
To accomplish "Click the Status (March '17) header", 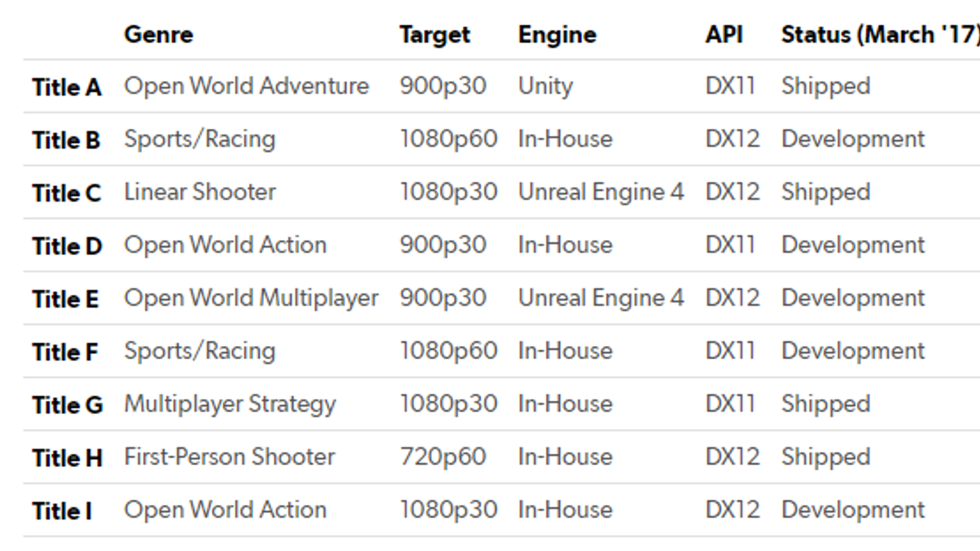I will [x=880, y=35].
